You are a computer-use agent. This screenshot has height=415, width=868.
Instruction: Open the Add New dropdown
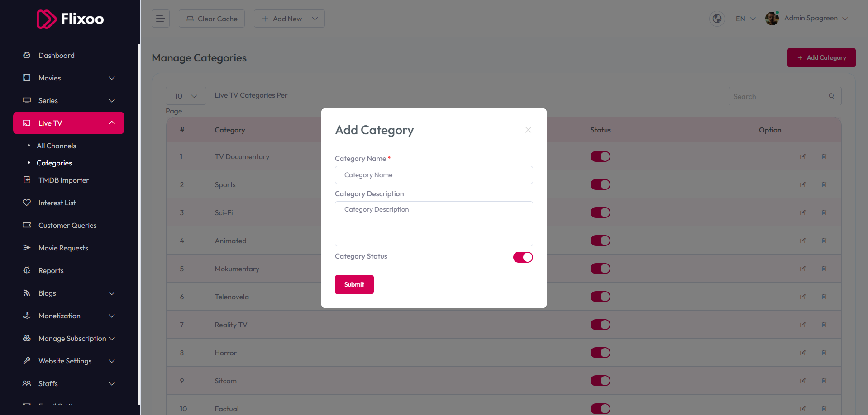click(289, 19)
